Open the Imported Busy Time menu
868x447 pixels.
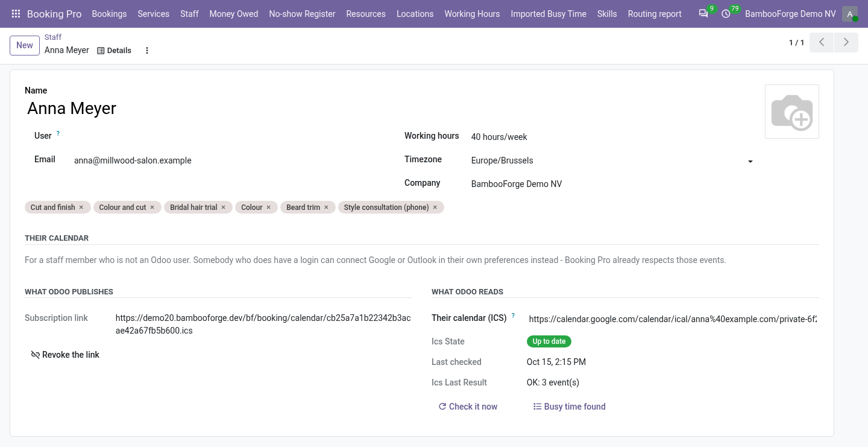pos(549,13)
